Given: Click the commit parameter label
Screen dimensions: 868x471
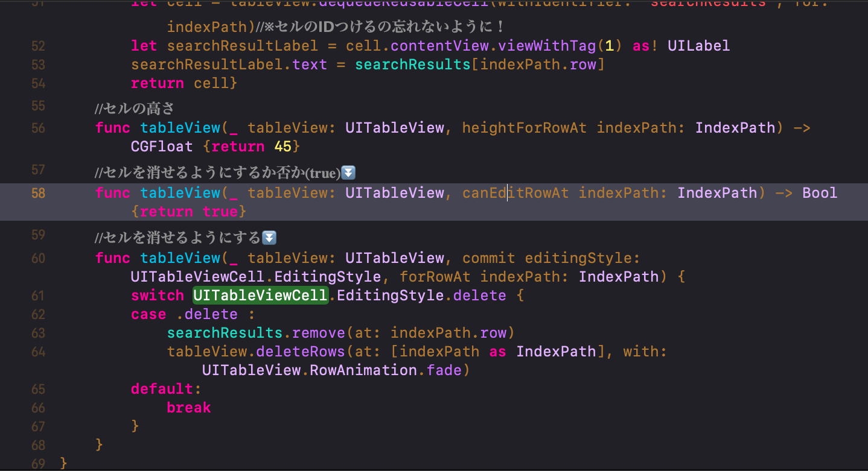Looking at the screenshot, I should coord(488,258).
